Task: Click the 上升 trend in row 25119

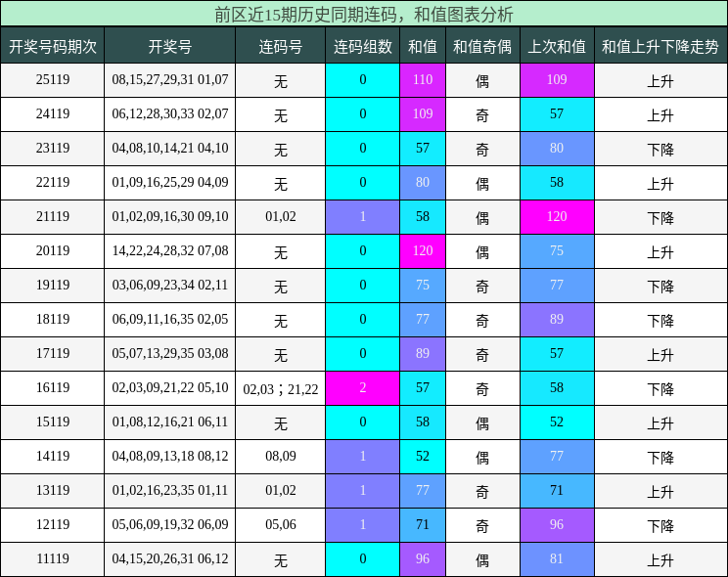Action: [660, 81]
